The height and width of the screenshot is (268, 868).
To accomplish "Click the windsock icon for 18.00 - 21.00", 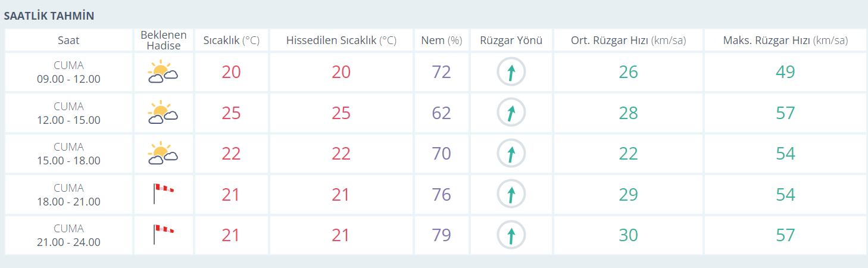I will (163, 194).
